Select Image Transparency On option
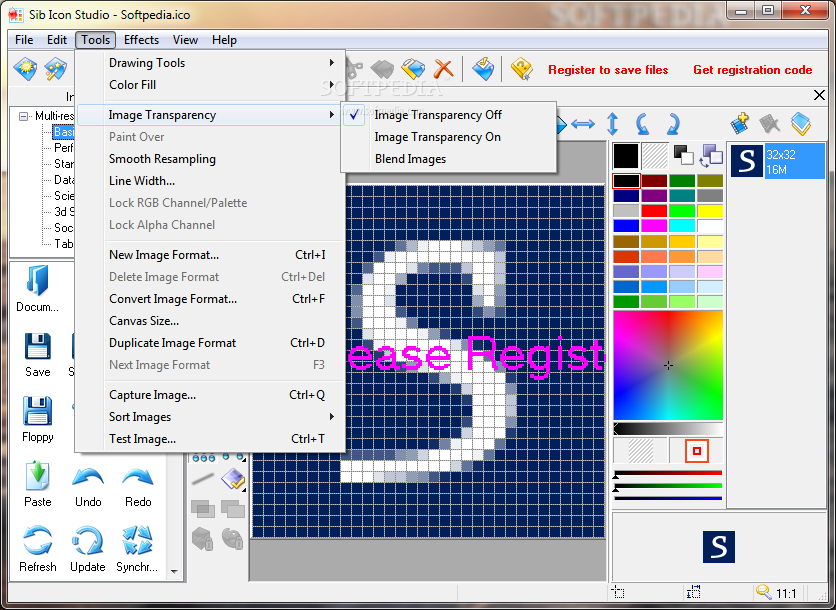This screenshot has width=836, height=610. 437,137
